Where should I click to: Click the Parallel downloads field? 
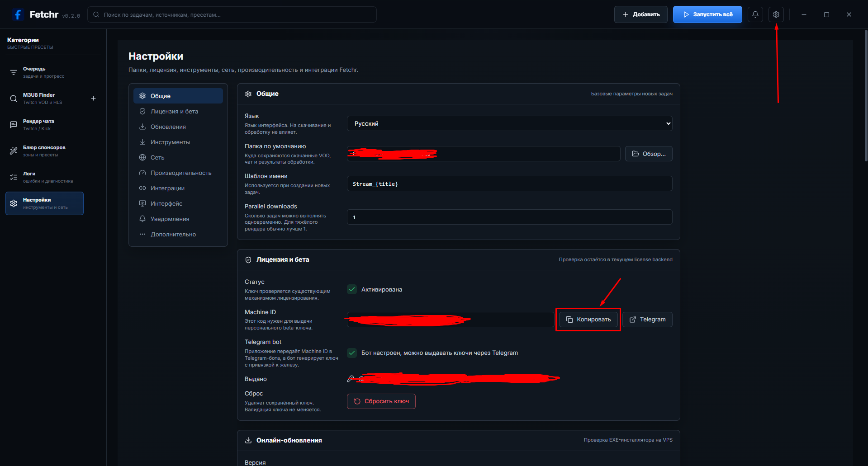coord(509,217)
